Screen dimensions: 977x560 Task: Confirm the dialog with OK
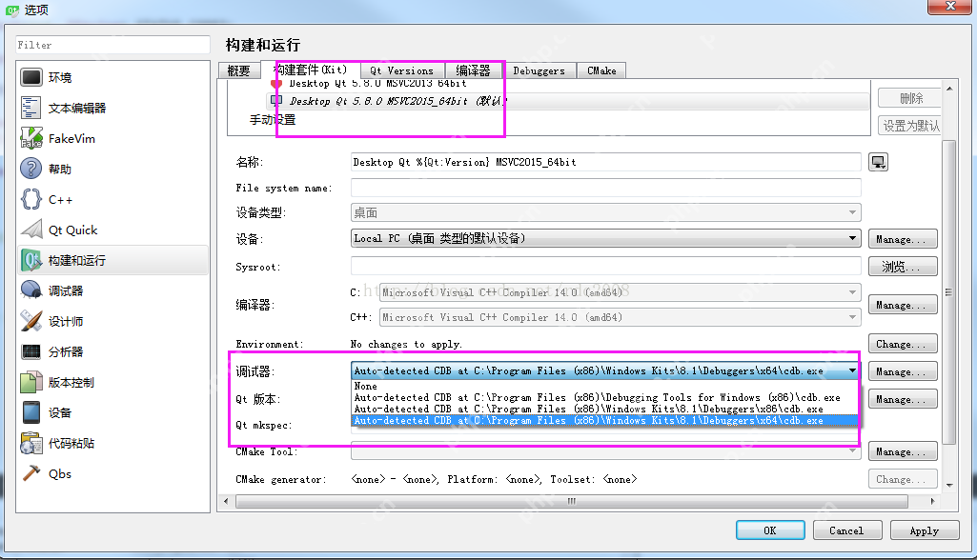coord(770,530)
